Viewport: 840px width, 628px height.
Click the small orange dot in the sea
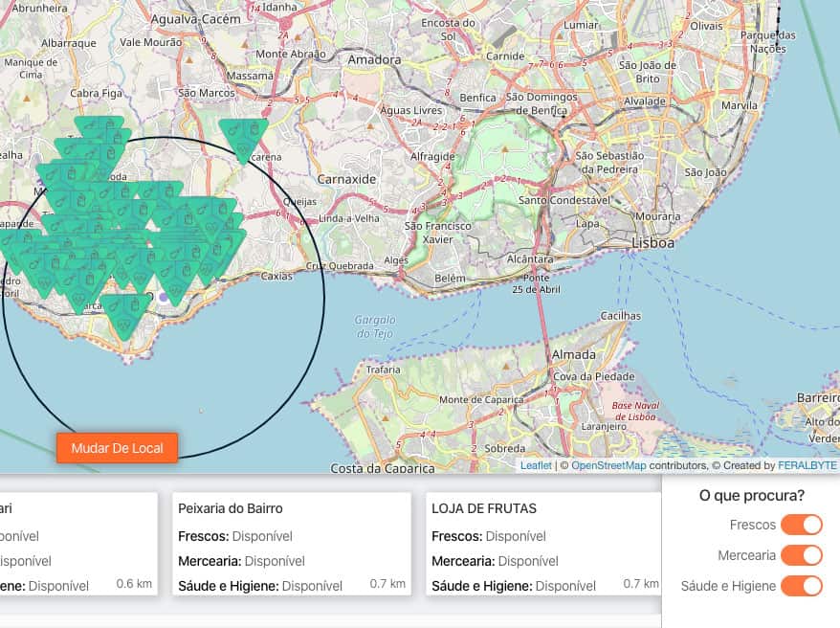[200, 411]
